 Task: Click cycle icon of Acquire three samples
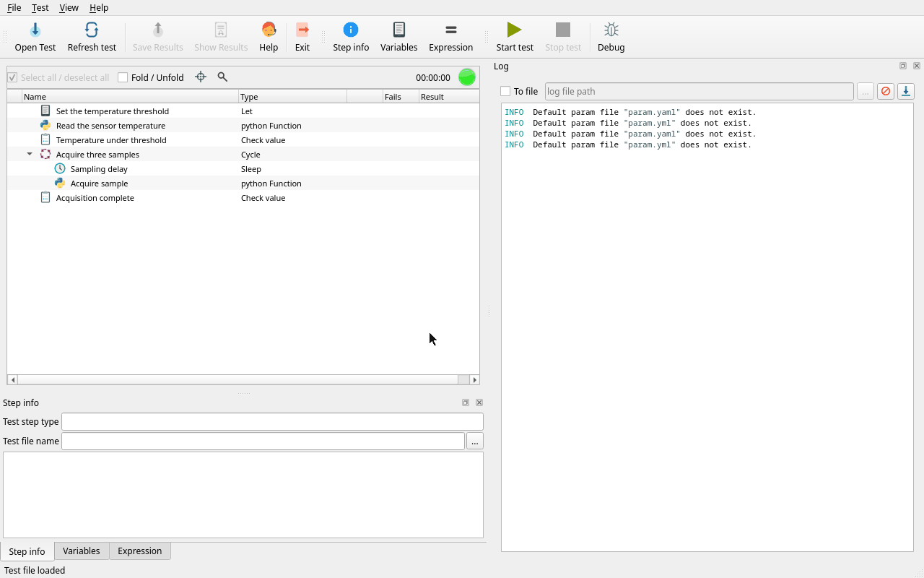pos(45,154)
